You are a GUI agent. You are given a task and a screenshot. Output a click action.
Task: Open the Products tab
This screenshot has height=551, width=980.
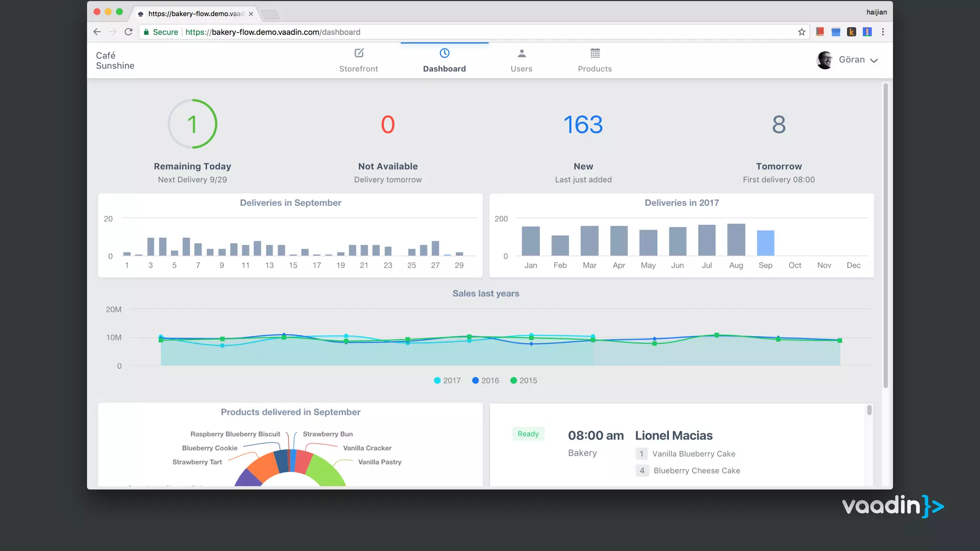(x=595, y=69)
